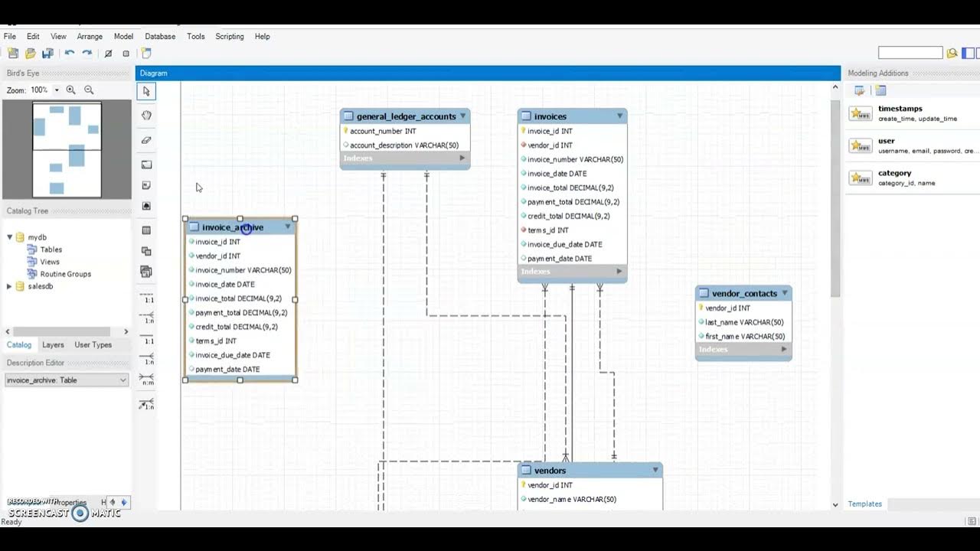Switch to the User Types tab
Screen dimensions: 980x551
pos(93,345)
